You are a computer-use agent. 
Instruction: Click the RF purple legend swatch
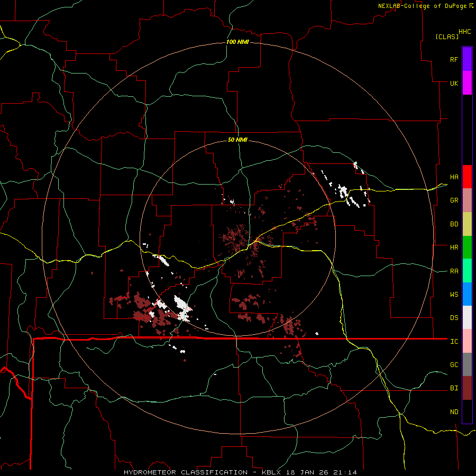[x=467, y=59]
